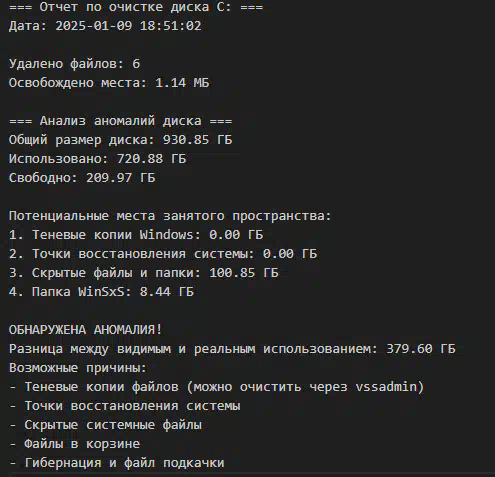The image size is (495, 477).
Task: Click item 3 'Скрытые файлы и папки'
Action: pos(144,273)
